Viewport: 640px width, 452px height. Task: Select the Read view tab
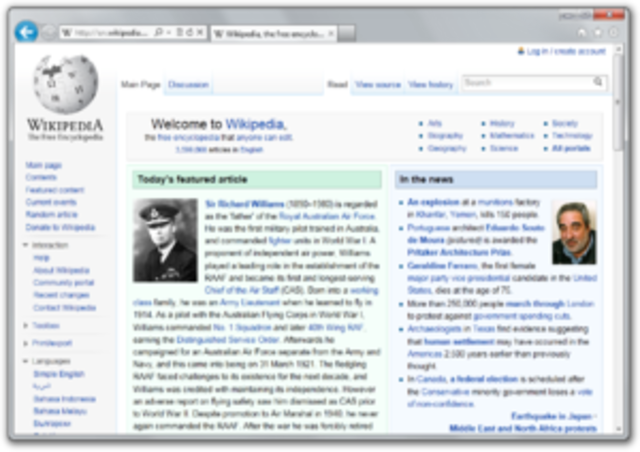(337, 85)
